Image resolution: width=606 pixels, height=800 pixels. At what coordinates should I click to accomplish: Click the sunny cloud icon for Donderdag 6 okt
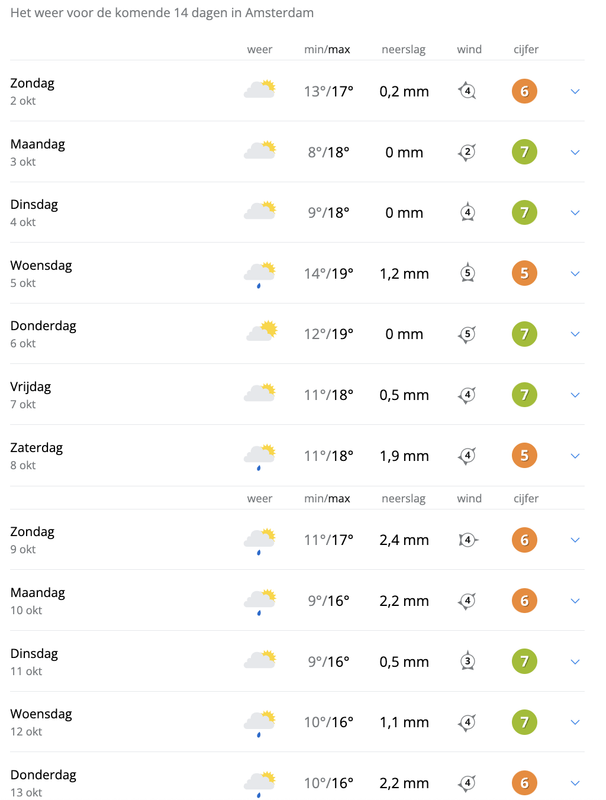click(262, 331)
